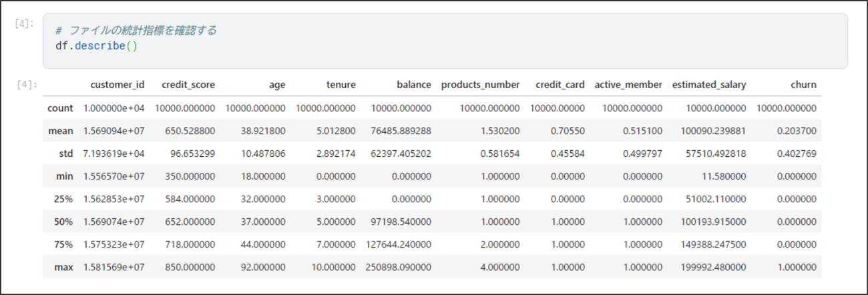This screenshot has height=295, width=868.
Task: Select the max row label
Action: [63, 267]
